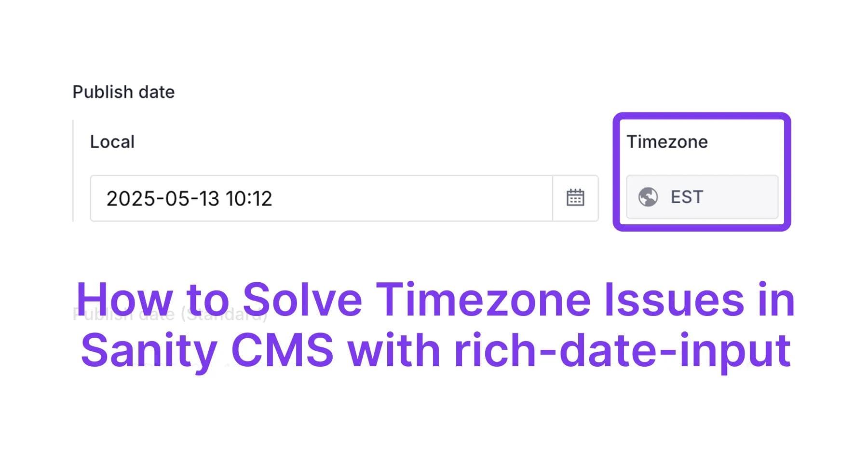Click the purple outlined Timezone panel
868x454 pixels.
click(x=702, y=172)
